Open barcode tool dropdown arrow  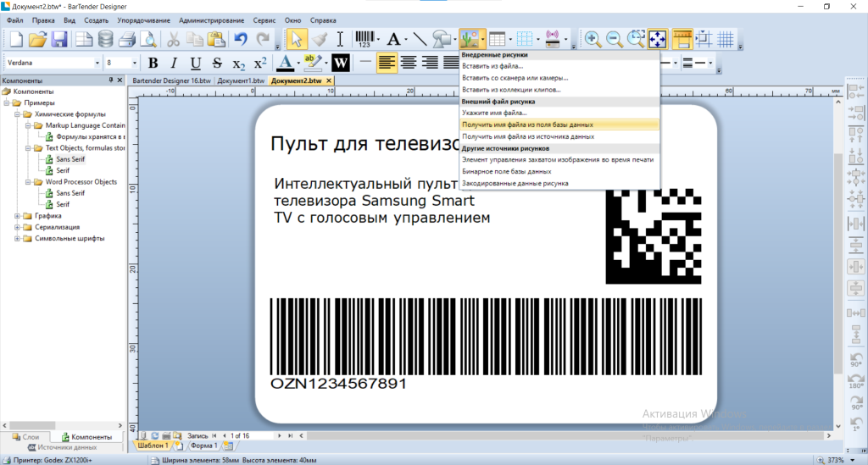(x=379, y=39)
